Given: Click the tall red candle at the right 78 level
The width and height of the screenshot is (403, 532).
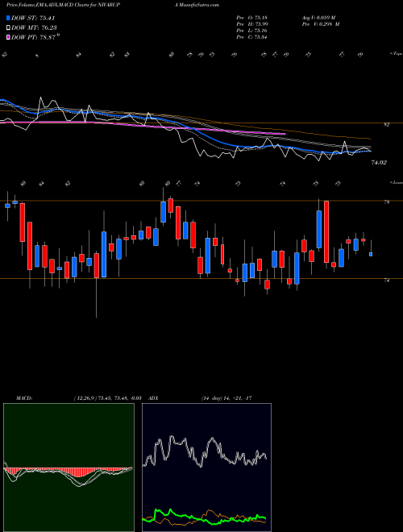Looking at the screenshot, I should (326, 231).
